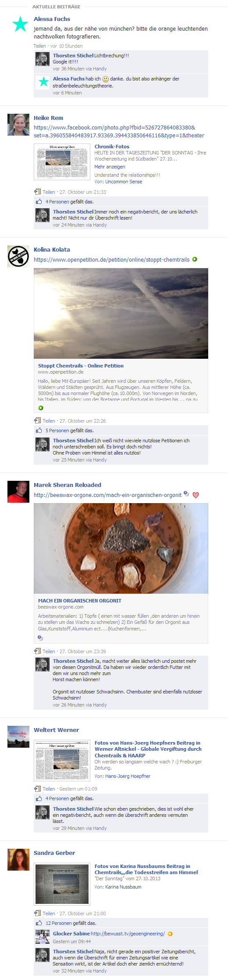Expand 'Mehr anzeigen' in the Chronik-Fotos post
Image resolution: width=231 pixels, height=980 pixels.
click(x=110, y=167)
